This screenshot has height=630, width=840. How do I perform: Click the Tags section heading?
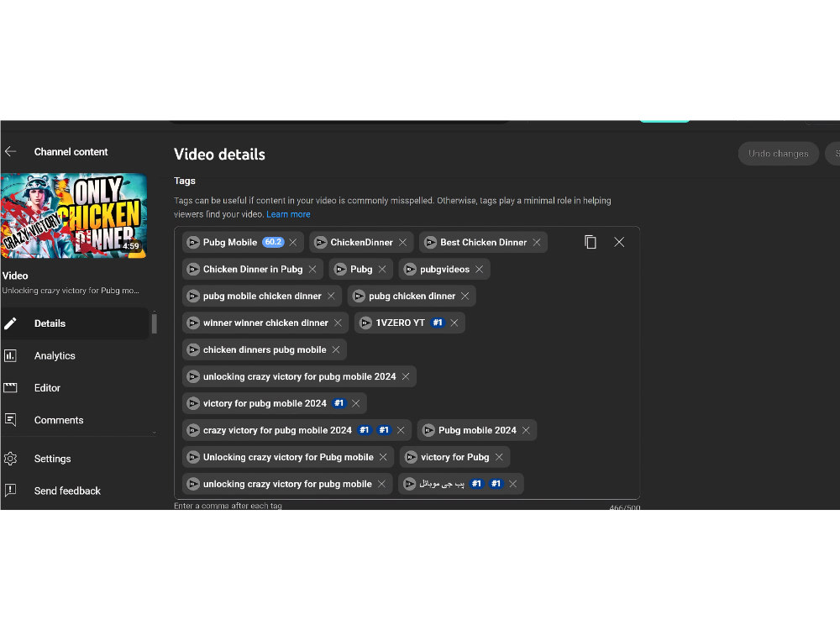click(185, 181)
